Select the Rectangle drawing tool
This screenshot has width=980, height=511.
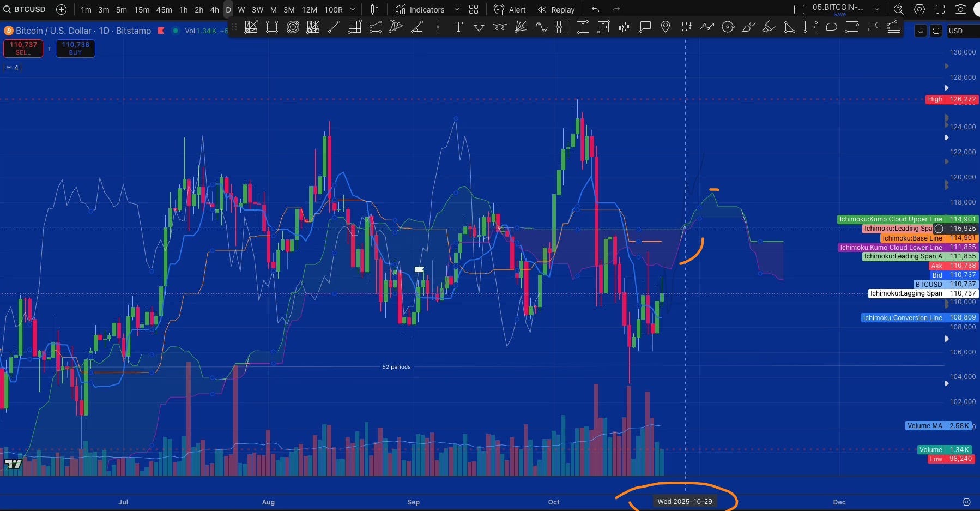(272, 27)
